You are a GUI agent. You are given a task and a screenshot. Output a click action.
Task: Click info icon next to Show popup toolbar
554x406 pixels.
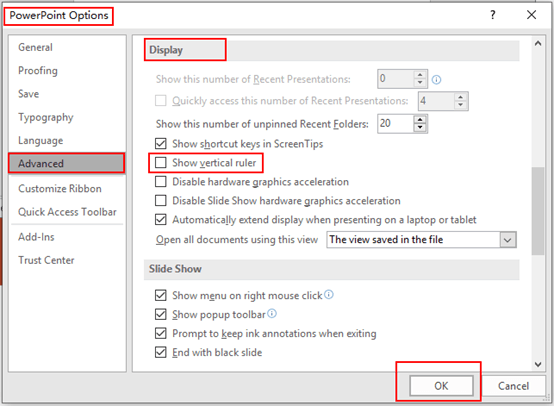[x=272, y=313]
